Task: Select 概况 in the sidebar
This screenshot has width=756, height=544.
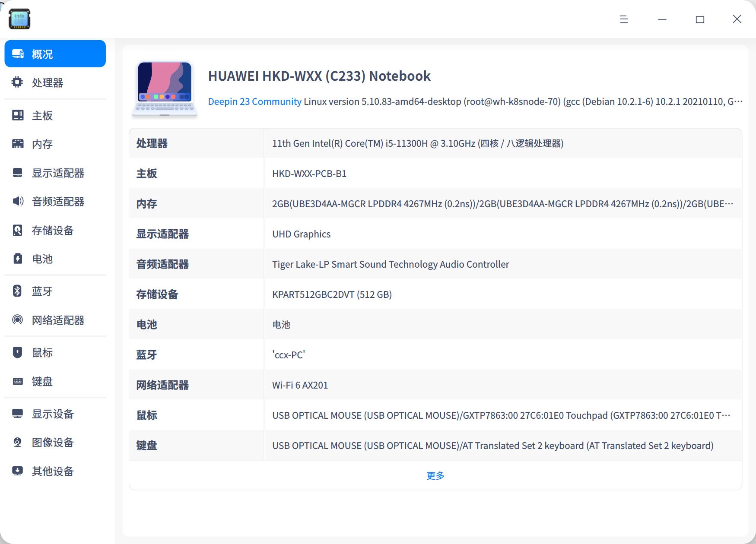Action: coord(55,54)
